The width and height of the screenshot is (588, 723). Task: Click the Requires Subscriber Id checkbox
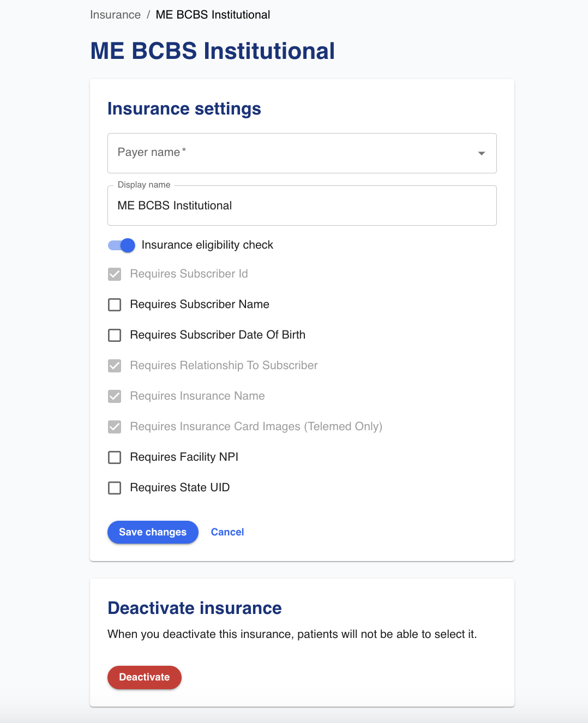115,274
